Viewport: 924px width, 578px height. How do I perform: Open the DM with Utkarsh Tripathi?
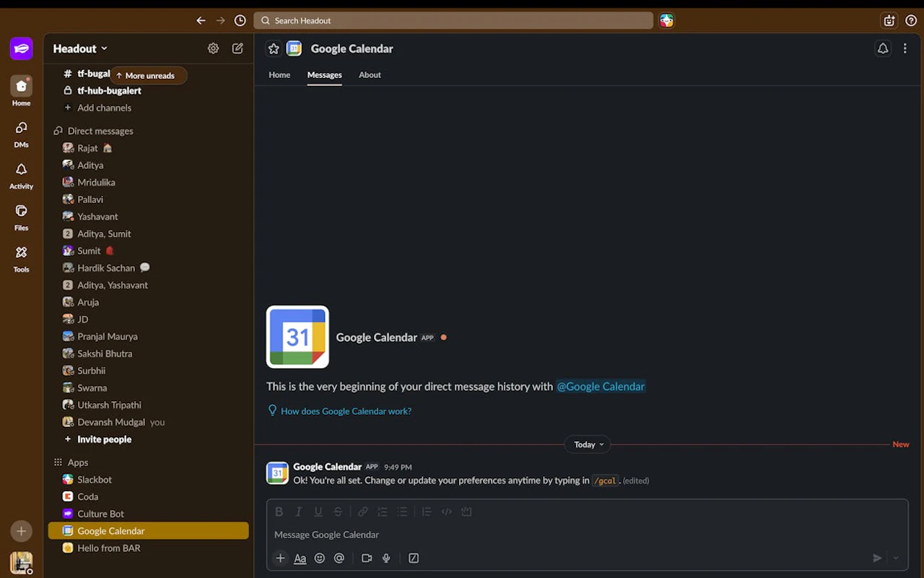pos(148,405)
